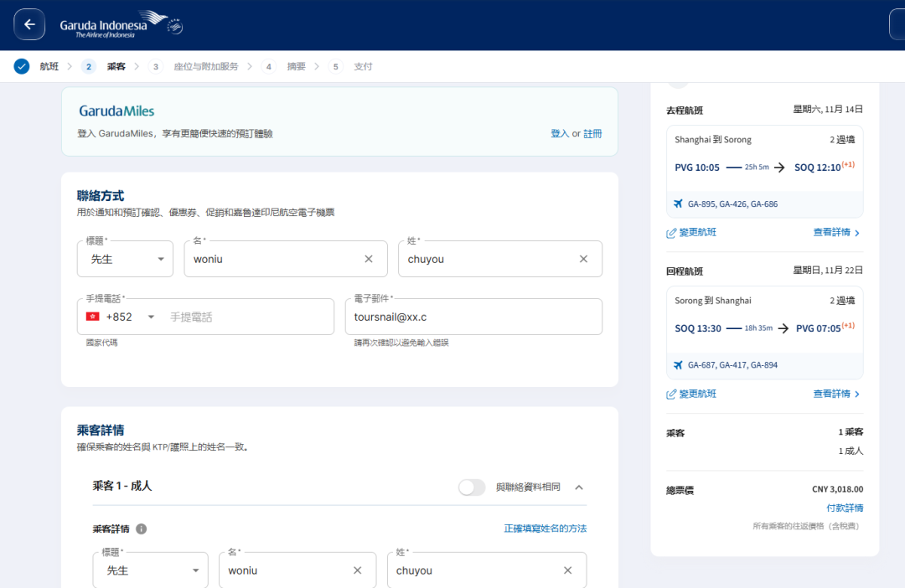
Task: Select step 4 摘要
Action: click(296, 66)
